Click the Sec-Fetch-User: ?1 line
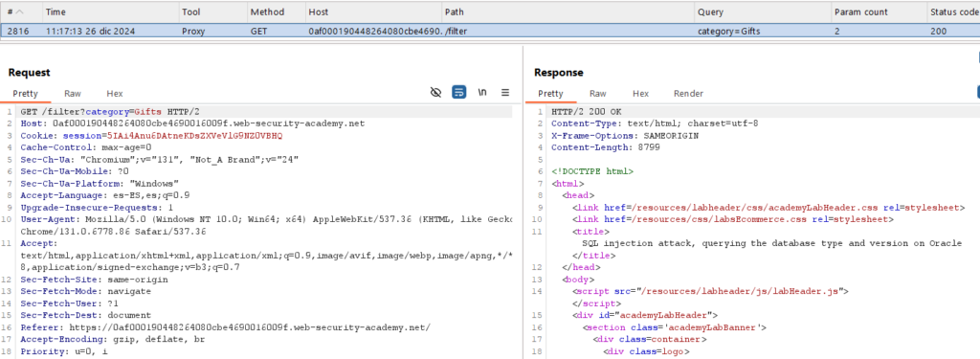The height and width of the screenshot is (359, 980). [69, 303]
